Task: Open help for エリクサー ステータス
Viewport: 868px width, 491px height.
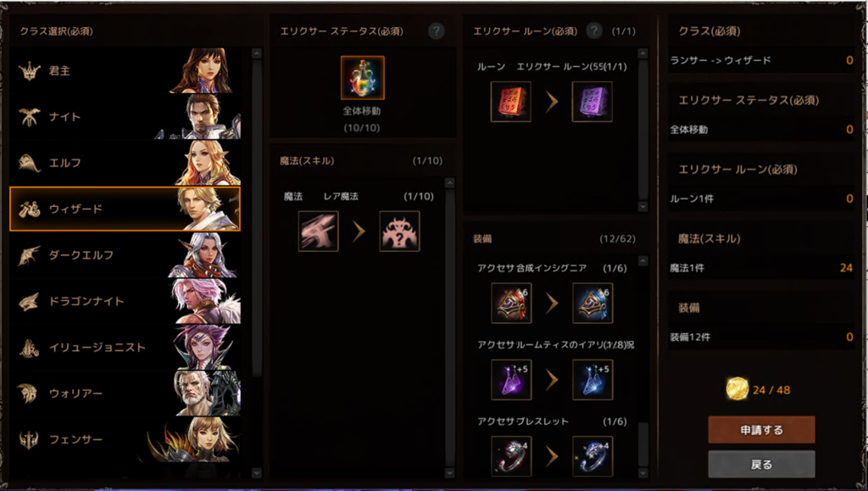Action: [437, 31]
